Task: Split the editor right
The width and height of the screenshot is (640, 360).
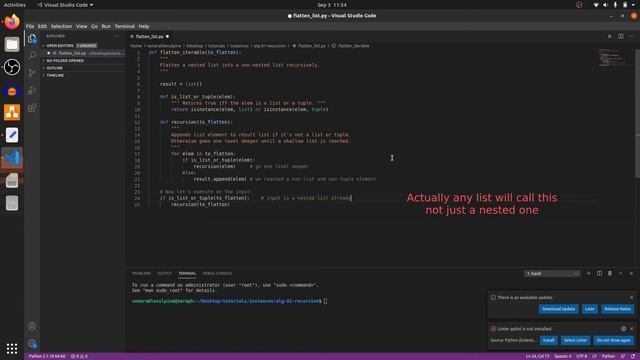Action: (620, 36)
